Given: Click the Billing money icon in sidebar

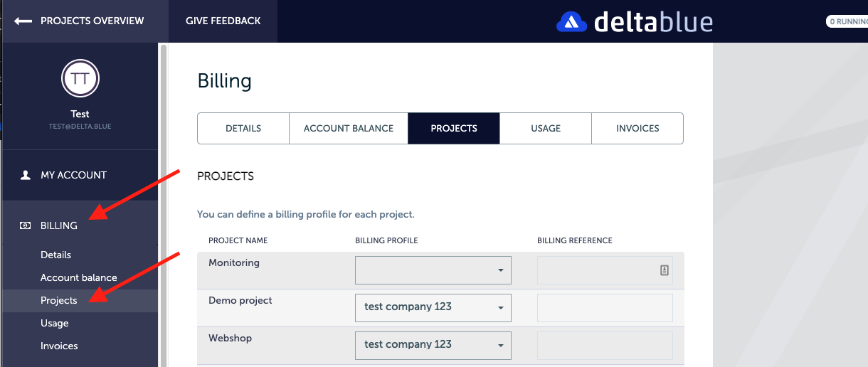Looking at the screenshot, I should (26, 225).
